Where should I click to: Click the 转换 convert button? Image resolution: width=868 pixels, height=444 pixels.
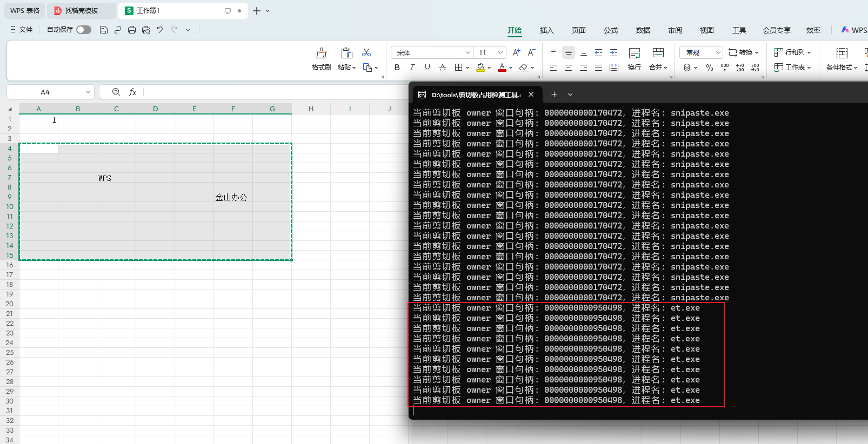[744, 52]
